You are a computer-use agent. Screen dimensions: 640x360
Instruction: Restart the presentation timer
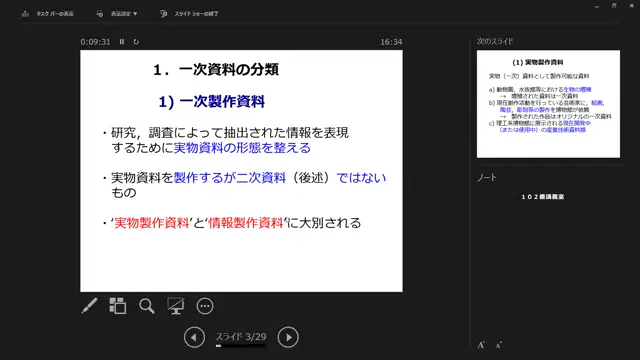point(136,42)
